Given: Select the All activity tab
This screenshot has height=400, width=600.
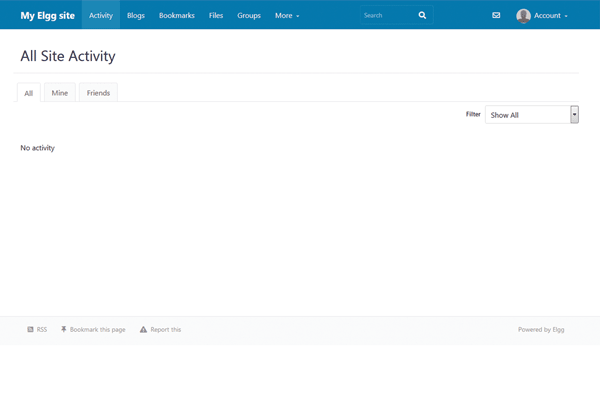Looking at the screenshot, I should pyautogui.click(x=29, y=93).
